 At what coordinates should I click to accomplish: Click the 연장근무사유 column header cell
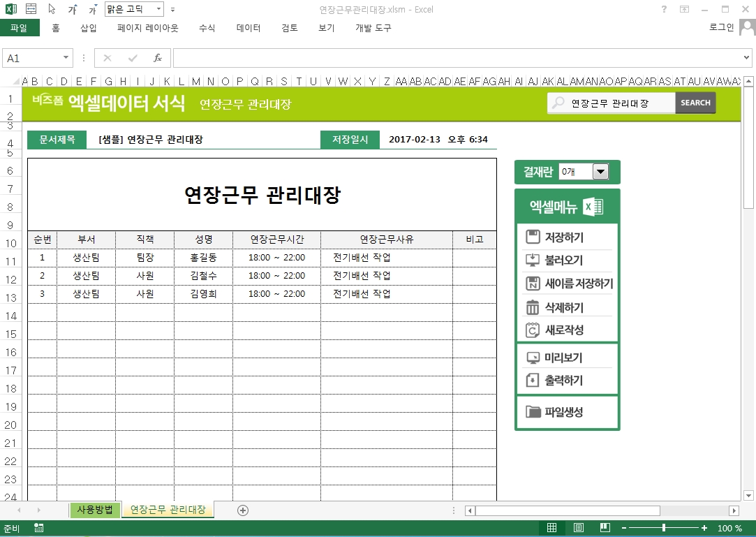click(387, 240)
